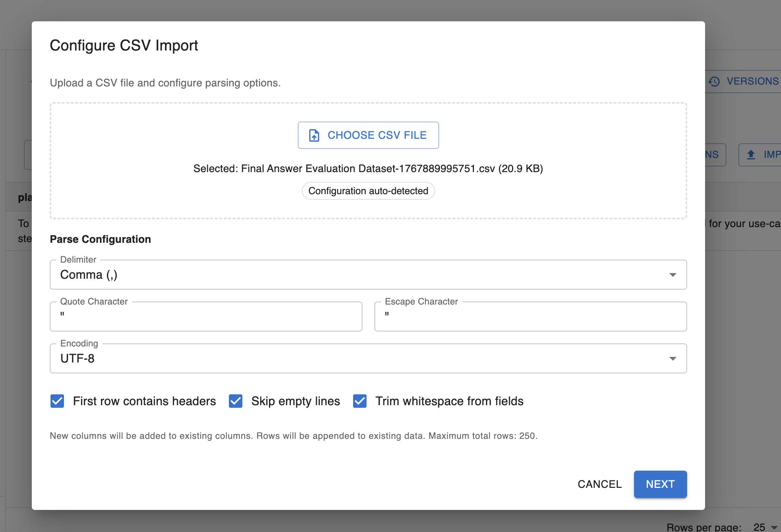Open the VERSIONS button behind dialog

coord(752,81)
